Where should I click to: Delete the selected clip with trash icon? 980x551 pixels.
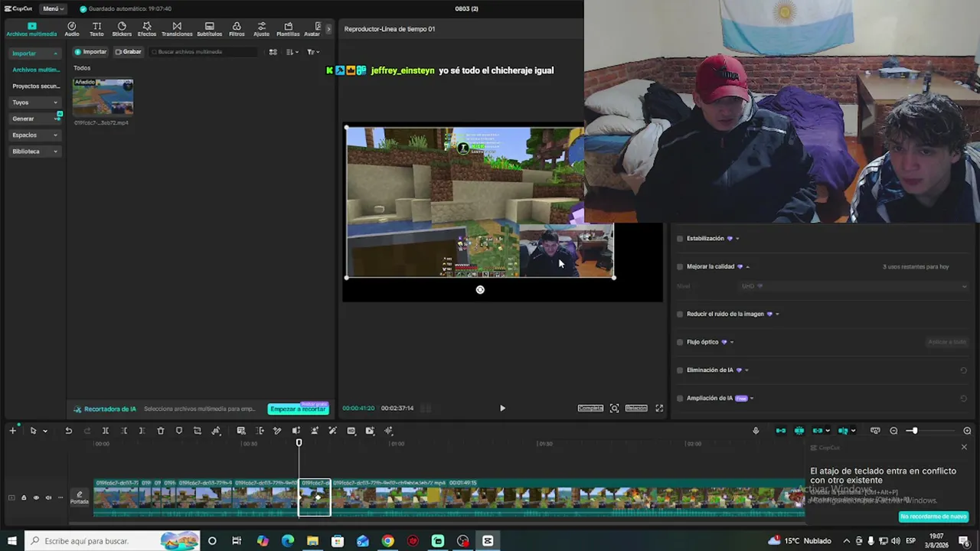(161, 431)
